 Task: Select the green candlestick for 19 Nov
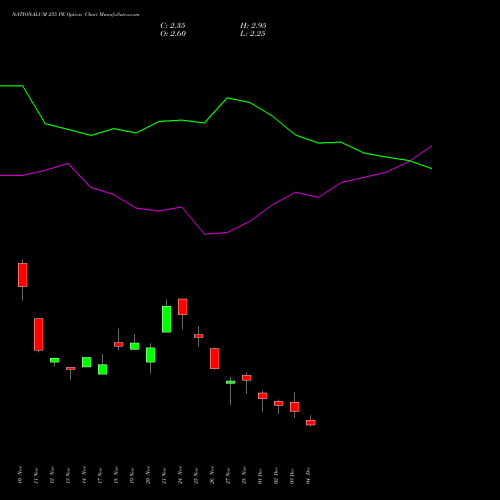pyautogui.click(x=135, y=346)
